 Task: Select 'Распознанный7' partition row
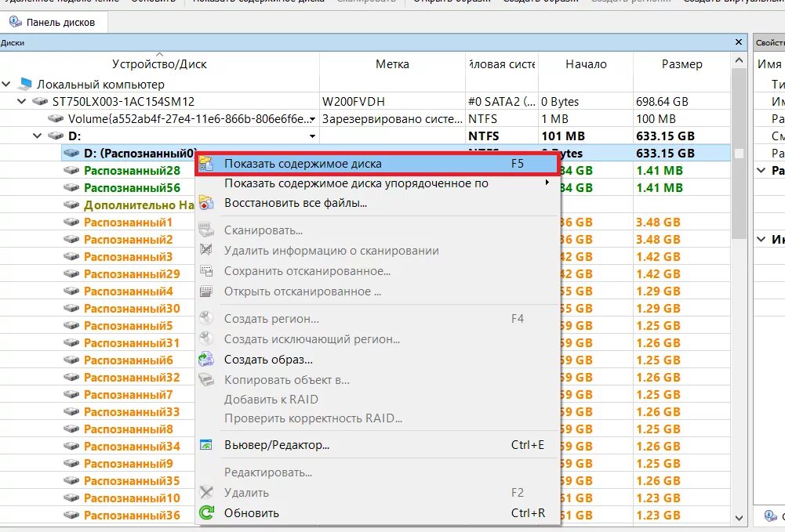pyautogui.click(x=128, y=395)
